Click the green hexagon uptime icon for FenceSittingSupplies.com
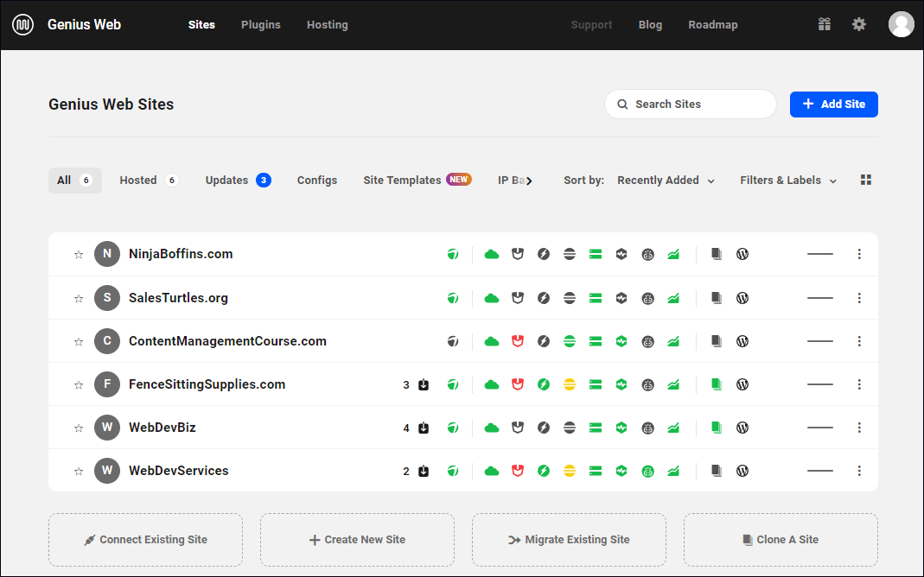The image size is (924, 577). coord(621,384)
